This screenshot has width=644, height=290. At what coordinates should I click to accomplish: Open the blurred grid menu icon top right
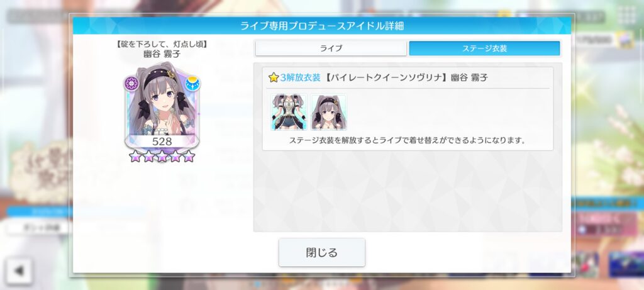[x=626, y=16]
